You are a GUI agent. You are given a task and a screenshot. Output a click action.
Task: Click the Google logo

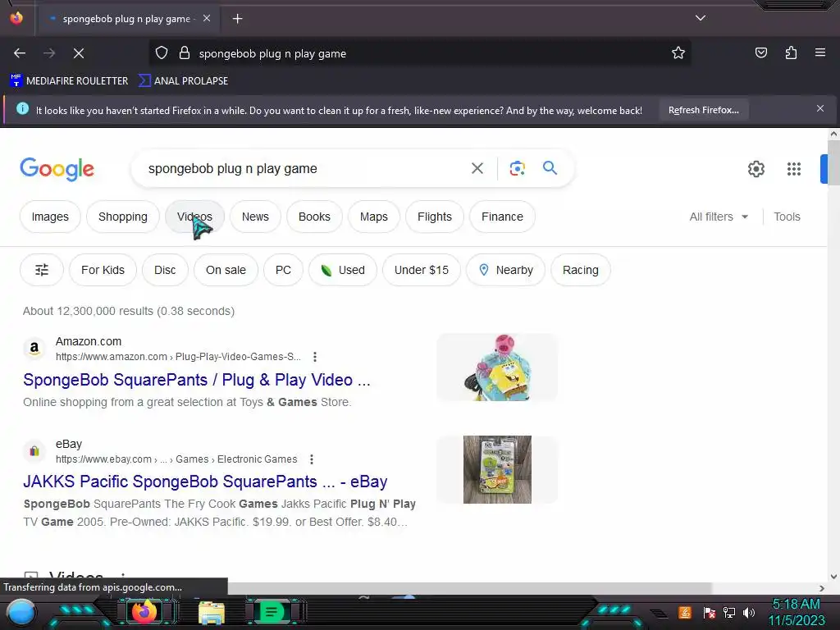point(57,169)
